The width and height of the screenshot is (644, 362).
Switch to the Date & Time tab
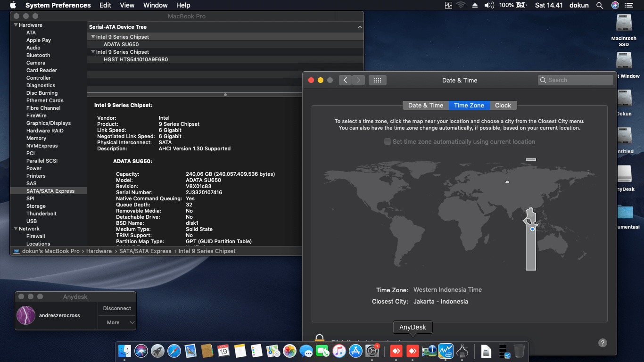[426, 105]
